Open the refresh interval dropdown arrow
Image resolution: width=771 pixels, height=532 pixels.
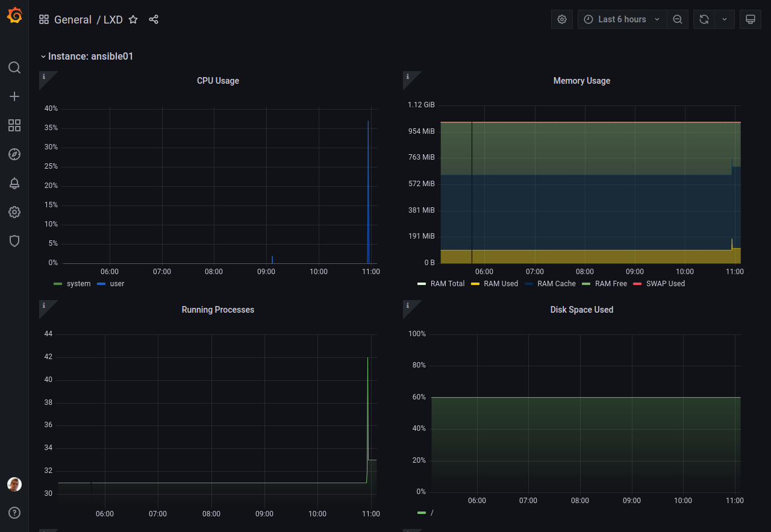pos(725,19)
